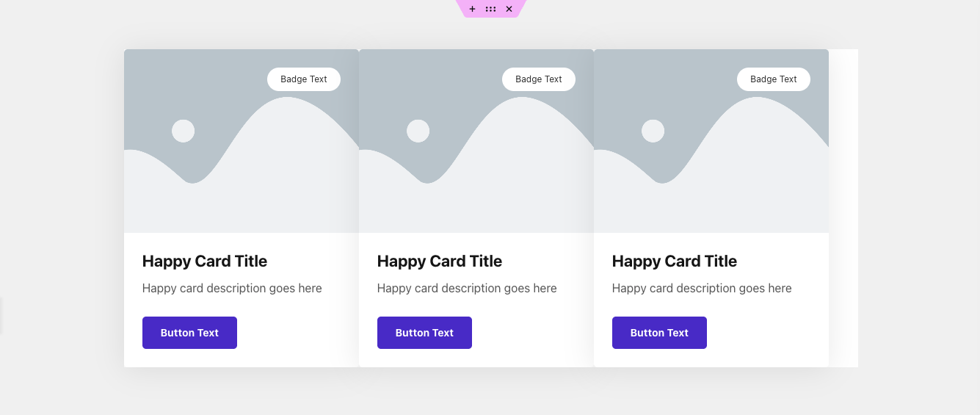Image resolution: width=980 pixels, height=415 pixels.
Task: Select the second card's Badge Text pill
Action: pyautogui.click(x=539, y=79)
